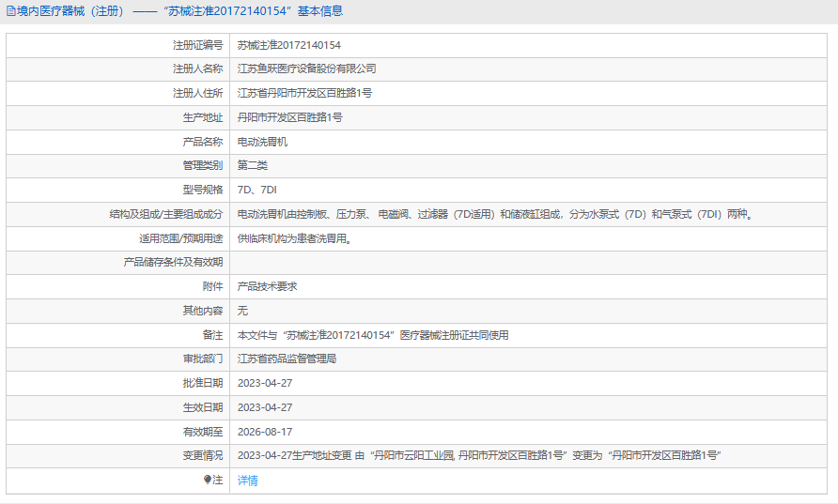Click the 批准日期 label
This screenshot has width=838, height=504.
[x=203, y=383]
